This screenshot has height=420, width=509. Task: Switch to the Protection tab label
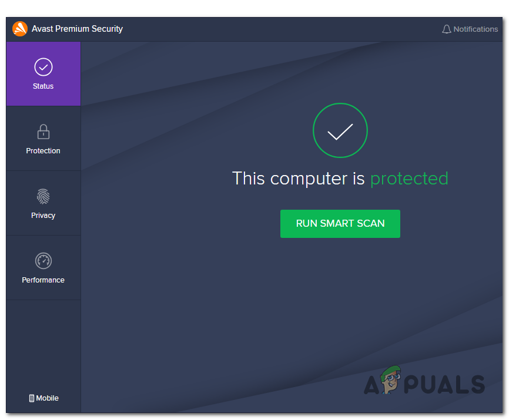pos(43,151)
